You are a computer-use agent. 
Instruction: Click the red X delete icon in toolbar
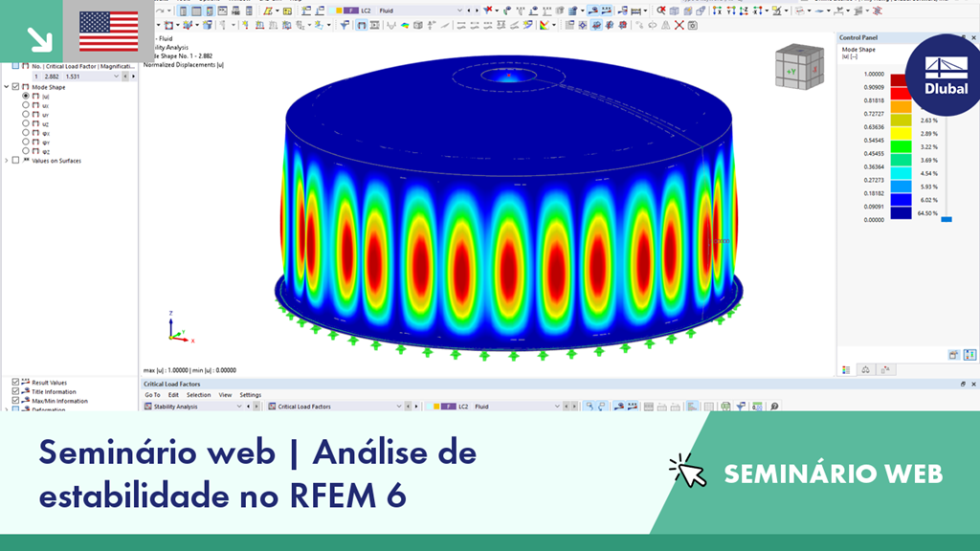[x=679, y=25]
